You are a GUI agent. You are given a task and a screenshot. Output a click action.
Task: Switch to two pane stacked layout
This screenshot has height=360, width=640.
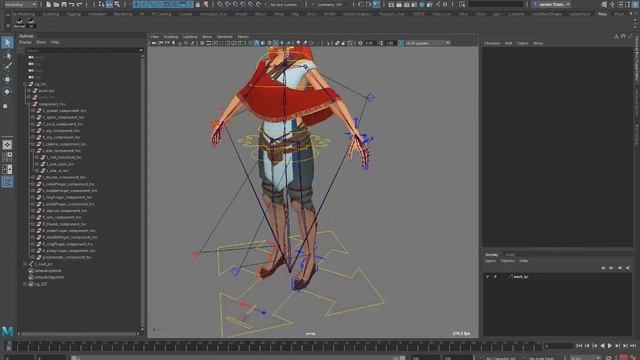(x=7, y=169)
